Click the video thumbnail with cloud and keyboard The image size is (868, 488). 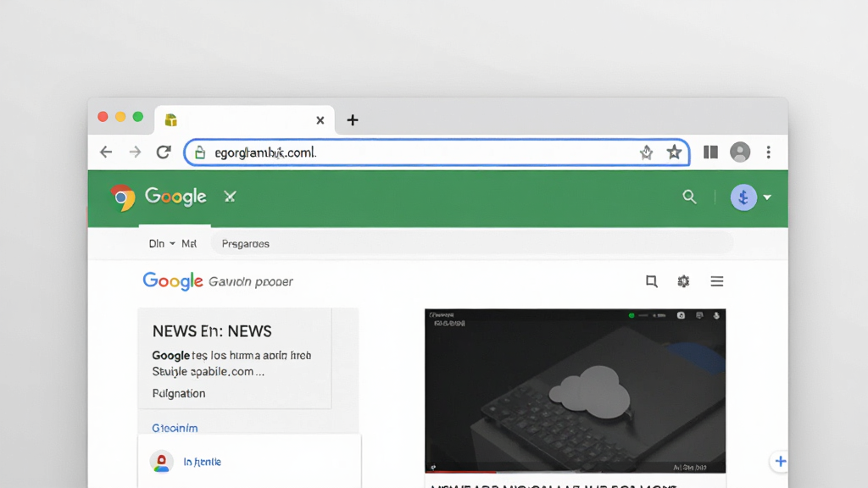[576, 391]
